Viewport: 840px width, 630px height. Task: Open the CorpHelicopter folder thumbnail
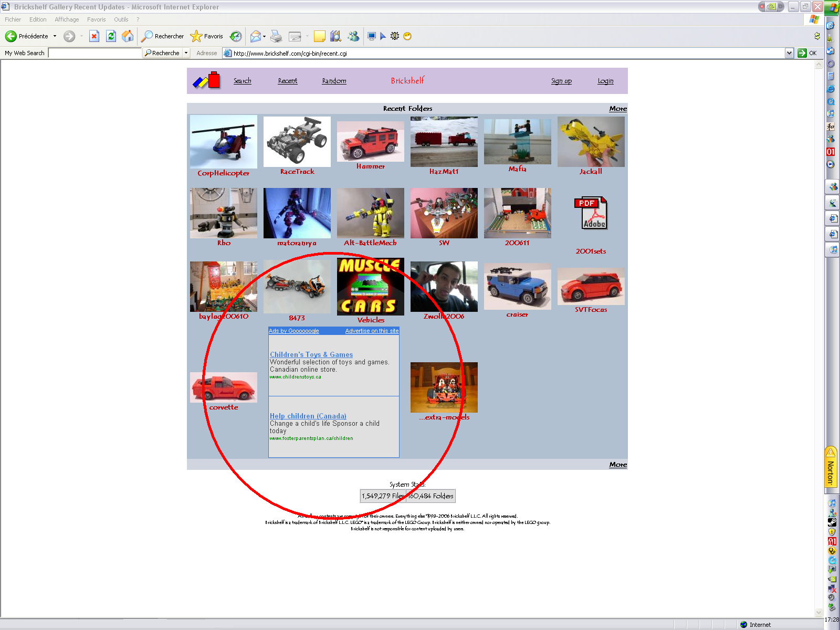(x=224, y=142)
